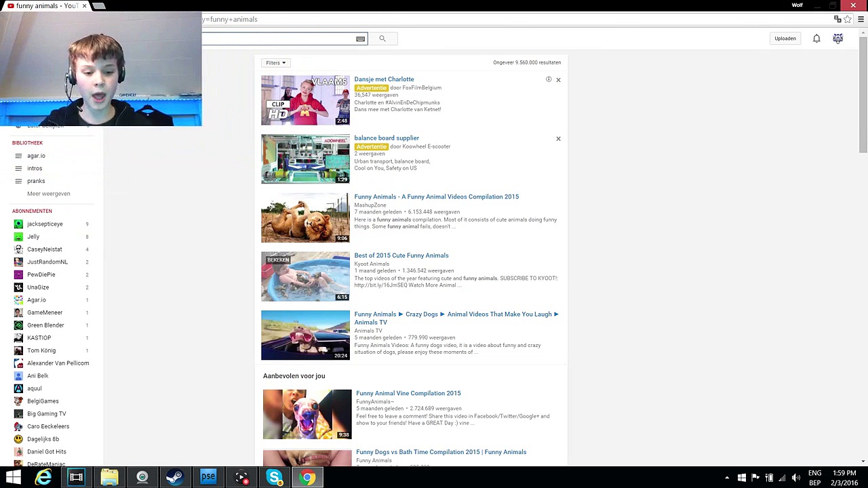
Task: Open Crazy Dogs Animal Videos title link
Action: (x=456, y=318)
